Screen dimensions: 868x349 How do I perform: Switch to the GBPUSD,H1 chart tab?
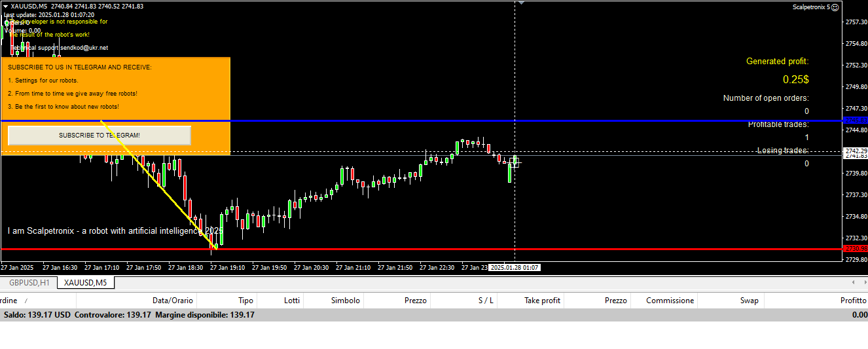point(29,283)
